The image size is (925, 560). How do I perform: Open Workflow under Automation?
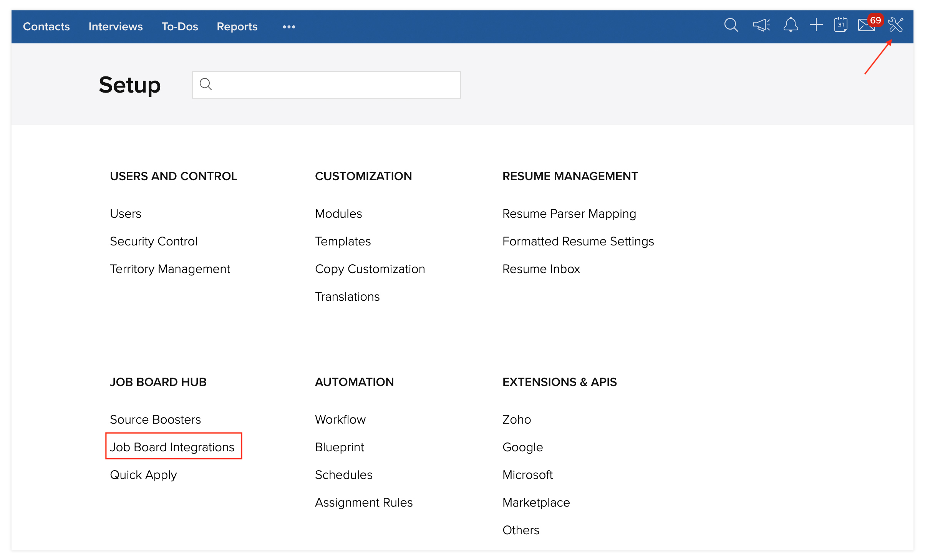pos(340,419)
